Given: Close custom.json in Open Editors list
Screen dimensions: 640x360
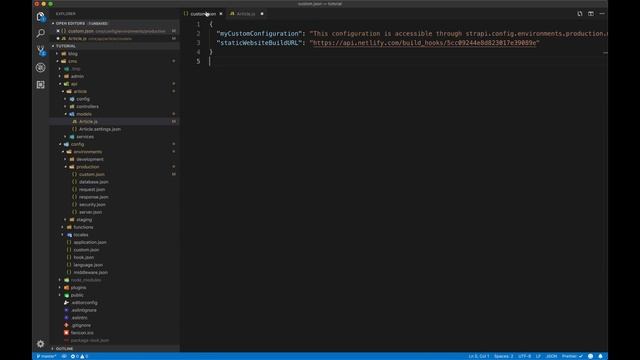Looking at the screenshot, I should click(58, 31).
